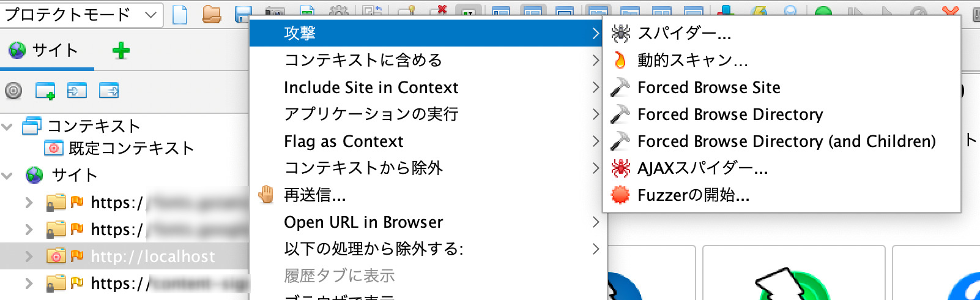Click the Save Session floppy icon
Screen dimensions: 980x300
242,13
